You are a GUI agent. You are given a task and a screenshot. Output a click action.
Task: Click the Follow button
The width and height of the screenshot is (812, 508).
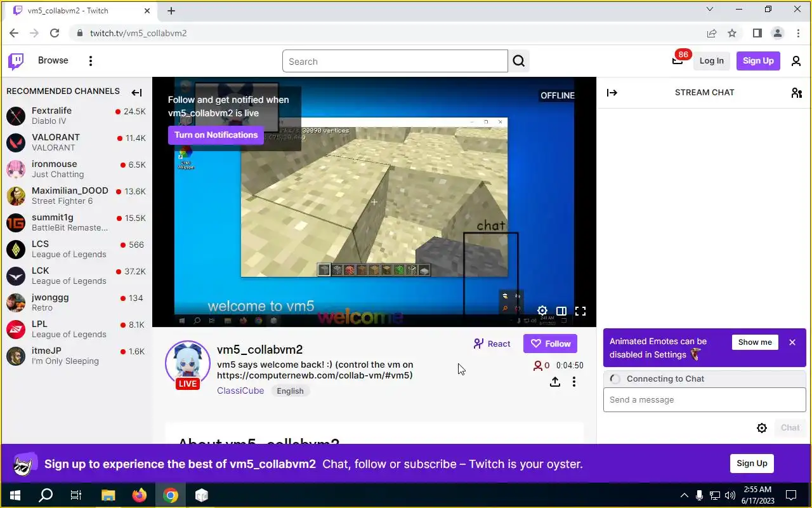pos(550,344)
